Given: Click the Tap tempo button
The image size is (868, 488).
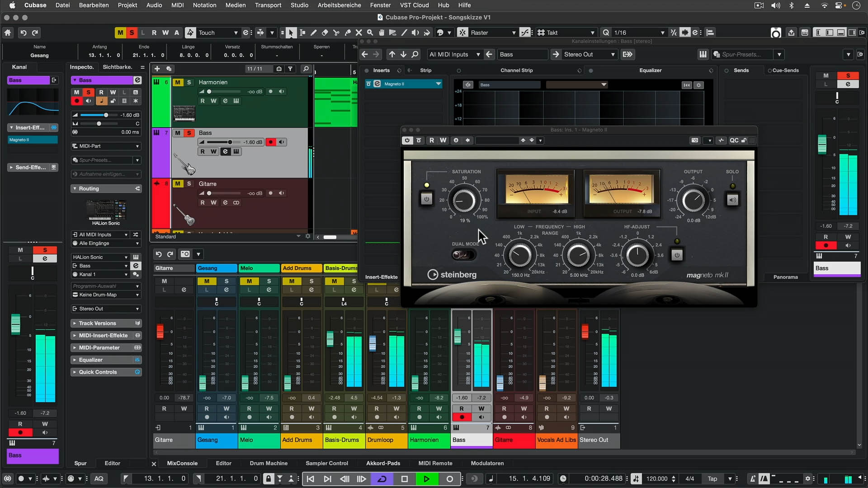Looking at the screenshot, I should (x=712, y=479).
